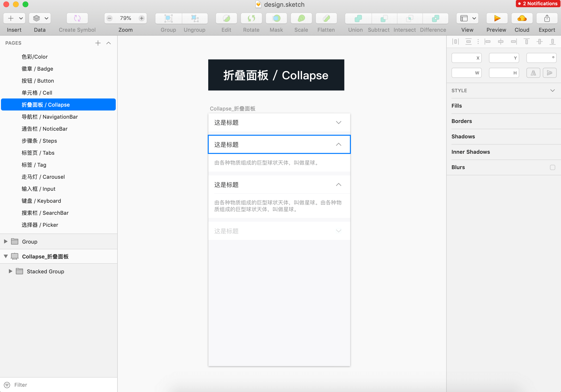561x392 pixels.
Task: Click the Zoom percentage input field
Action: (125, 18)
